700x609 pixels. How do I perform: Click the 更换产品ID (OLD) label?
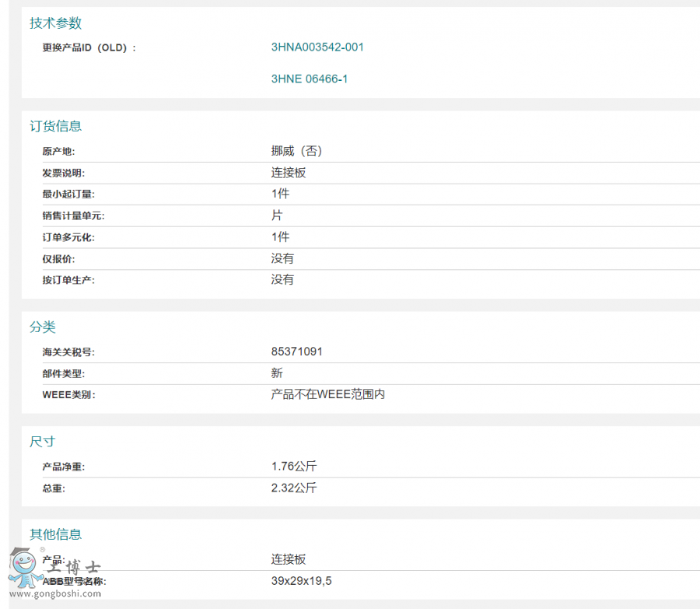click(x=89, y=47)
